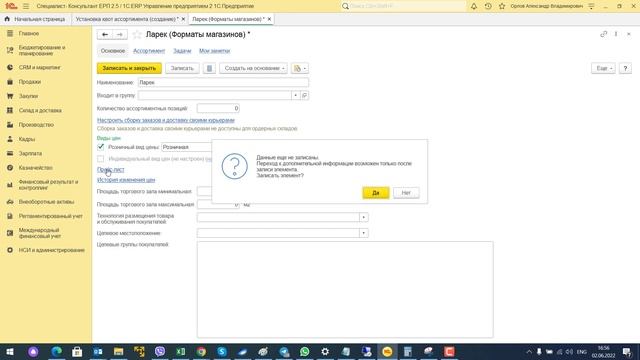Expand Входит в группу dropdown arrow
Image resolution: width=640 pixels, height=360 pixels.
tap(296, 96)
